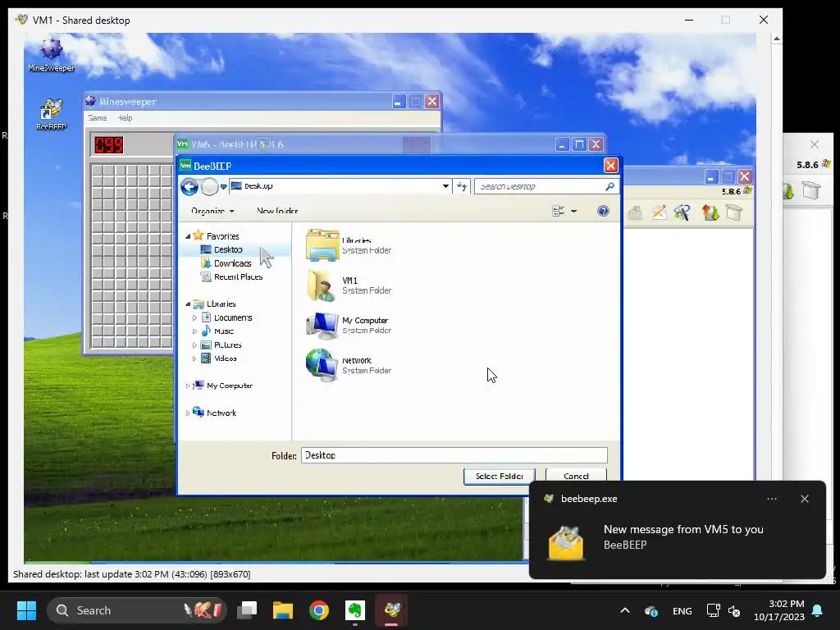Go back in the BeeBEEP folder dialog
Viewport: 840px width, 630px height.
[x=189, y=186]
